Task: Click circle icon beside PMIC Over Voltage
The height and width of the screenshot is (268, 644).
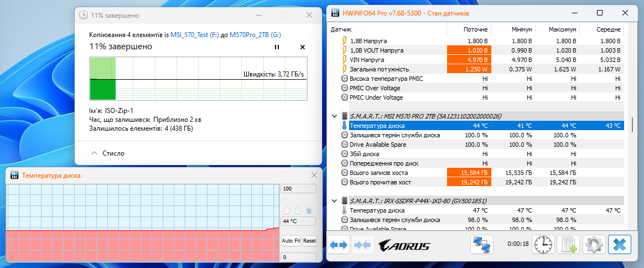Action: coord(345,88)
